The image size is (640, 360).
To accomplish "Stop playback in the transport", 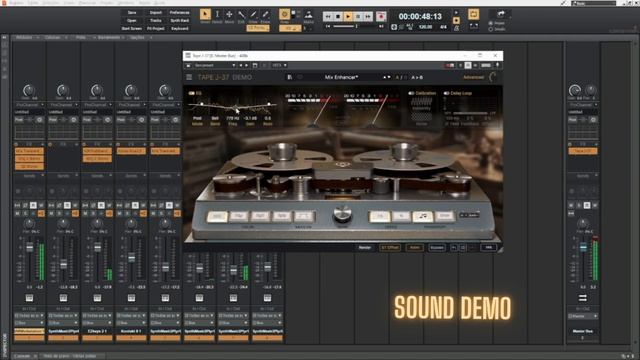I will pos(338,16).
